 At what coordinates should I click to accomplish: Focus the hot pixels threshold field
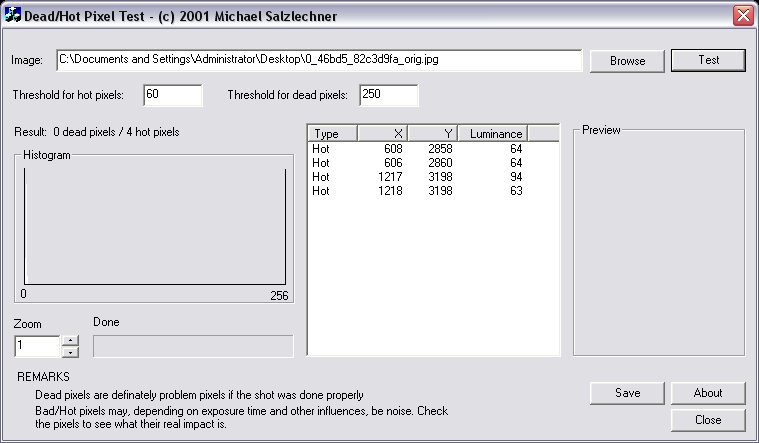click(x=173, y=95)
